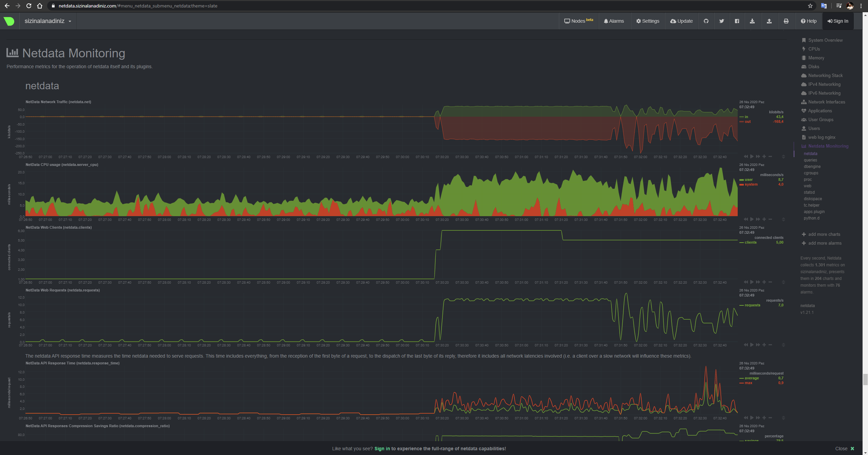Open netdata Settings
Screen dimensions: 868x455
pyautogui.click(x=647, y=21)
